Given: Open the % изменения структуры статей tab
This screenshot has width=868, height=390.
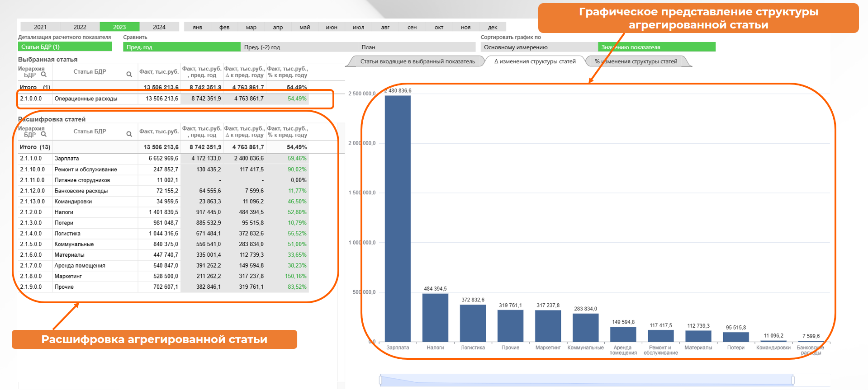Looking at the screenshot, I should [636, 61].
